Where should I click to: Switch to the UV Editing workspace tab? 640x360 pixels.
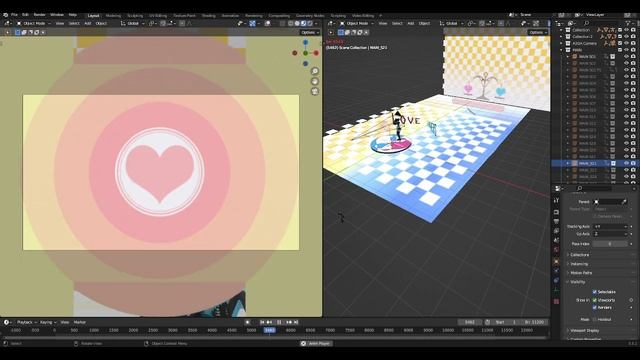coord(158,16)
